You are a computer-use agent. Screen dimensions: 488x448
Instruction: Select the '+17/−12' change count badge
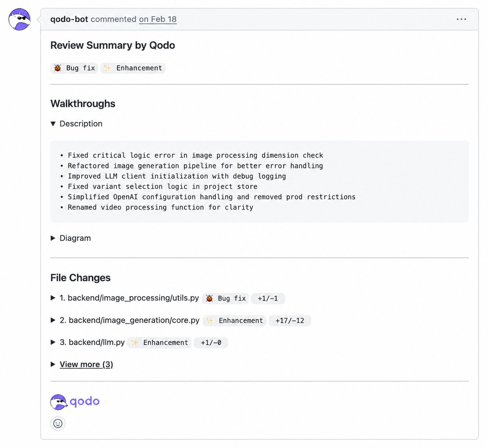(x=290, y=320)
